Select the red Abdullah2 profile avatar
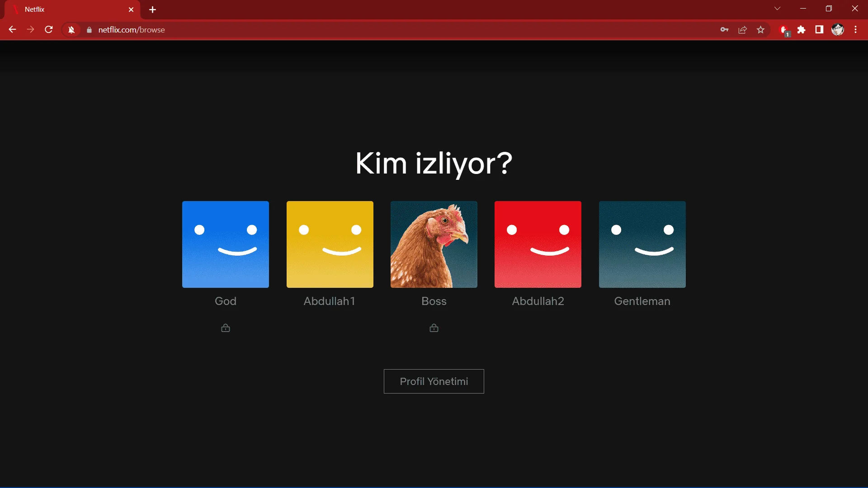Screen dimensions: 868x488 click(x=538, y=244)
